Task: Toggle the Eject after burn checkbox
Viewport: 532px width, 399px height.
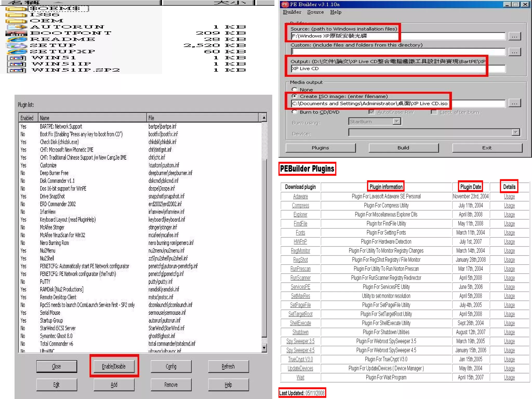Action: pos(434,112)
